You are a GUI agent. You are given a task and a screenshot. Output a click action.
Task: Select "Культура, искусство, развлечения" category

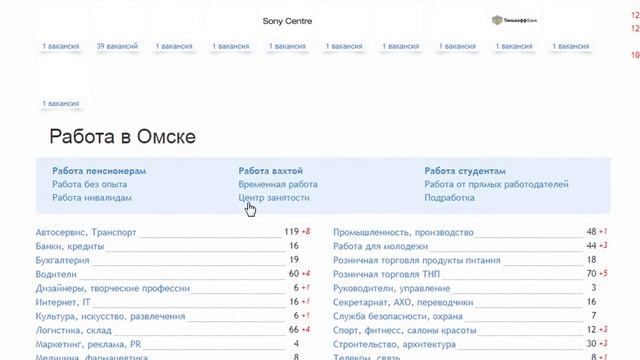110,316
